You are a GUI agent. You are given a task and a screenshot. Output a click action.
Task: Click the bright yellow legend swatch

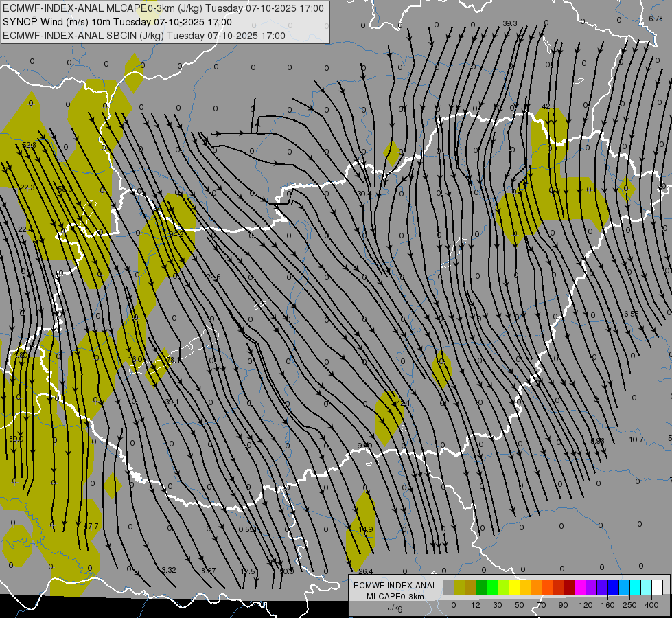tap(514, 587)
